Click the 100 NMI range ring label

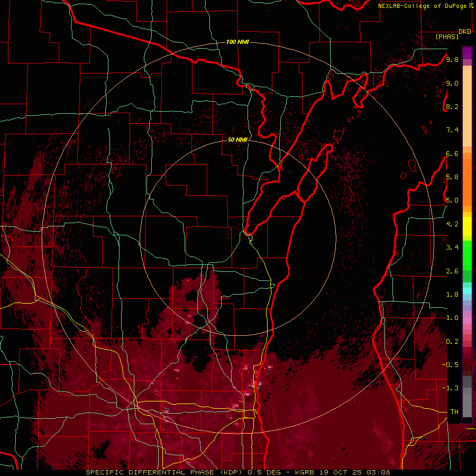tap(237, 42)
